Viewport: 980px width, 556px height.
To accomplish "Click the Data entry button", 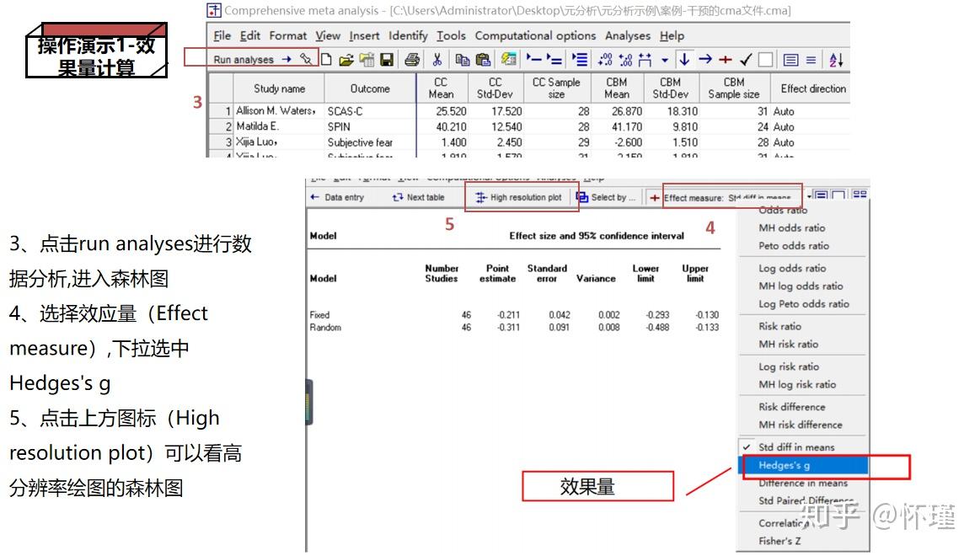I will coord(337,197).
